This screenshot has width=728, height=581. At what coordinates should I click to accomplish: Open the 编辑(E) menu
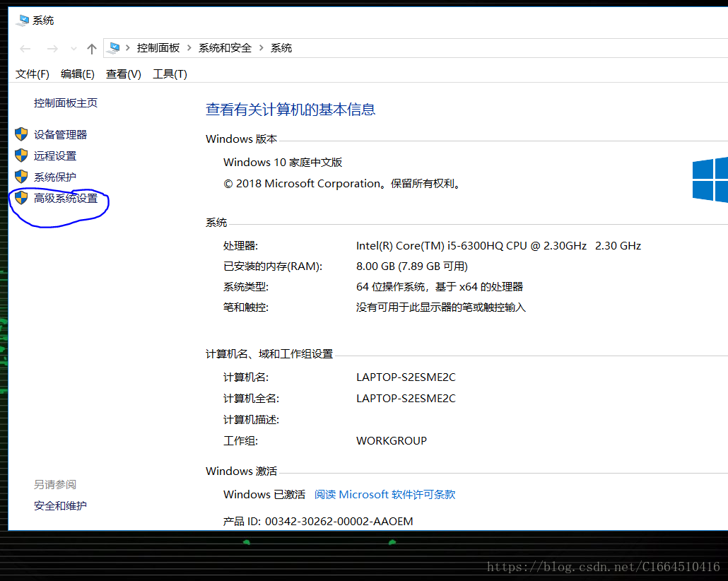coord(77,74)
